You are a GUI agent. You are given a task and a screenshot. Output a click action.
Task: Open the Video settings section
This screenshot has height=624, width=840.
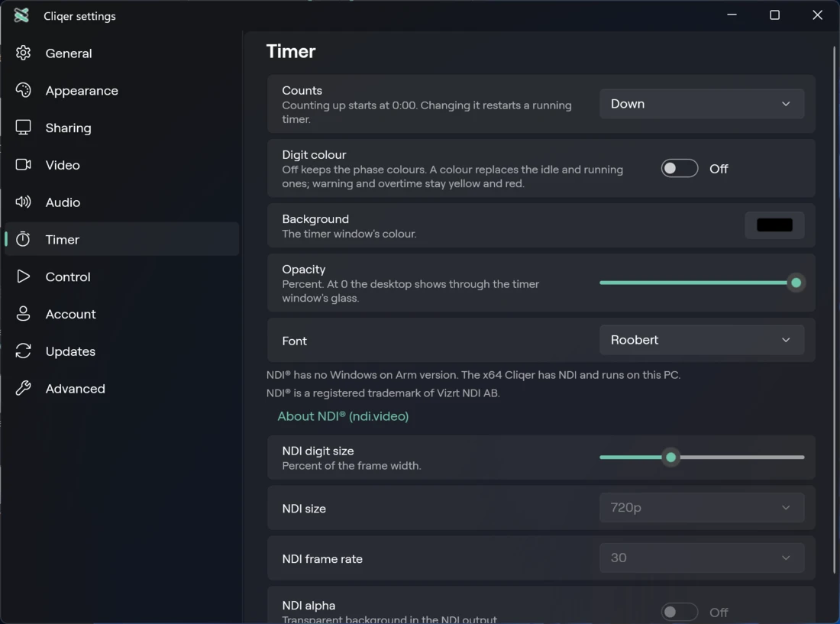pyautogui.click(x=121, y=165)
